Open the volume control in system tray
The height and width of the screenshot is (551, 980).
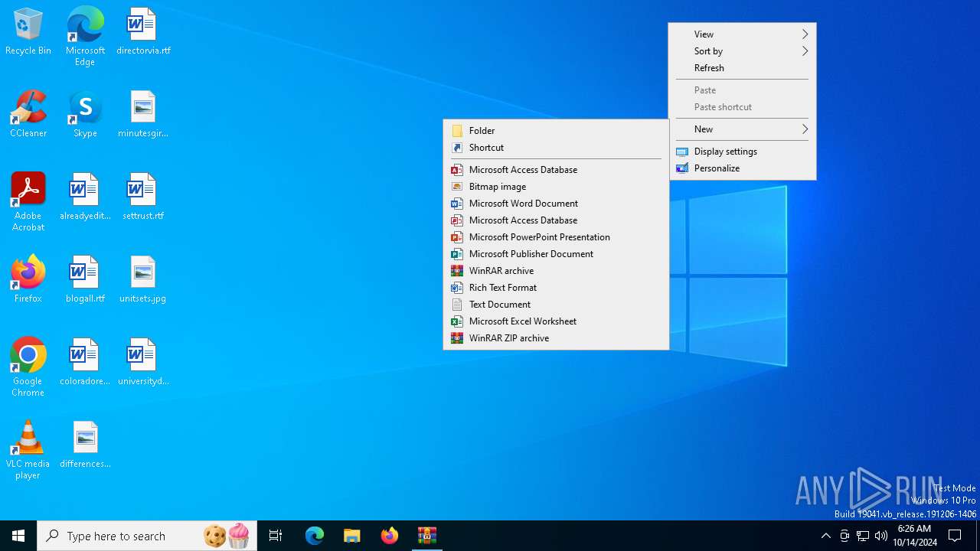click(x=881, y=536)
